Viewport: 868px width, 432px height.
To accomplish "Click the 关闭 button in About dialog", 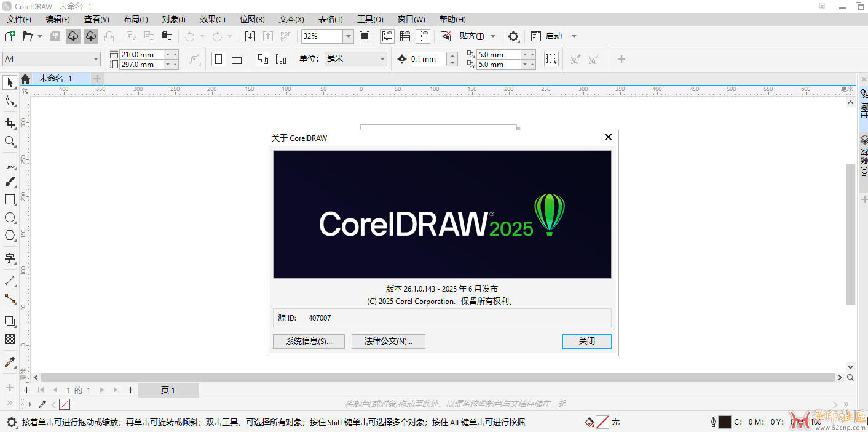I will click(x=587, y=341).
